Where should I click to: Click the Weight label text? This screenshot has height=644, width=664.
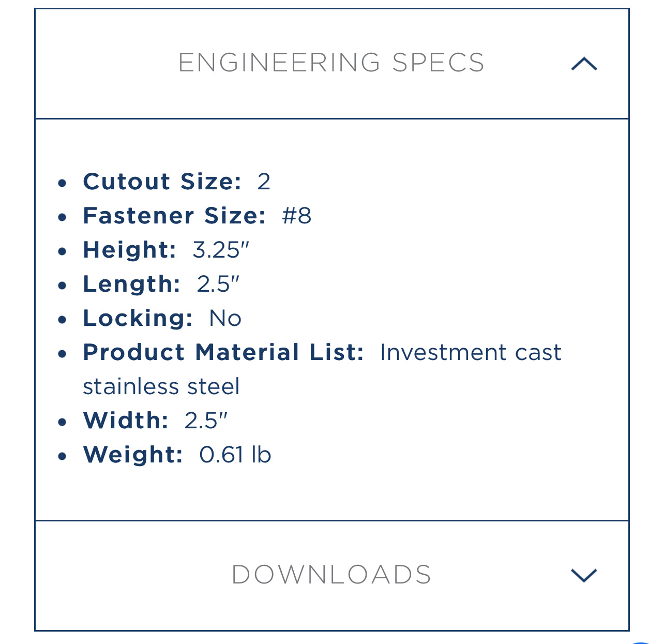(133, 455)
